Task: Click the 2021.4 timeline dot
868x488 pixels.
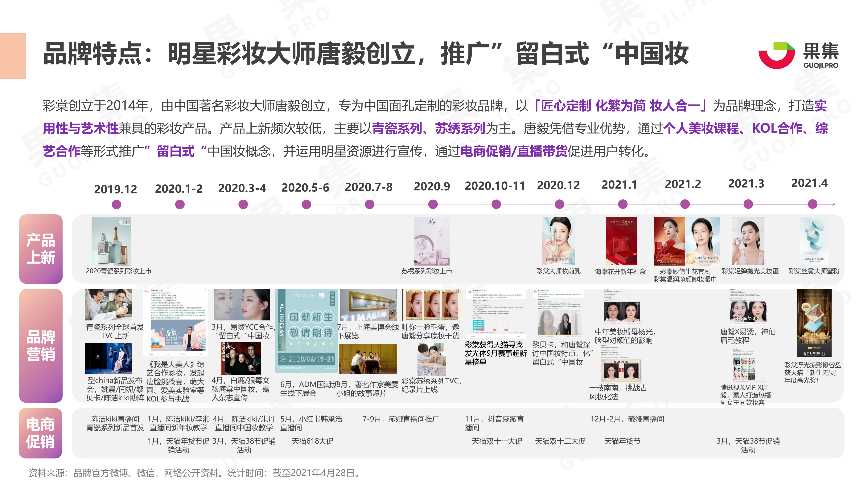Action: 812,204
